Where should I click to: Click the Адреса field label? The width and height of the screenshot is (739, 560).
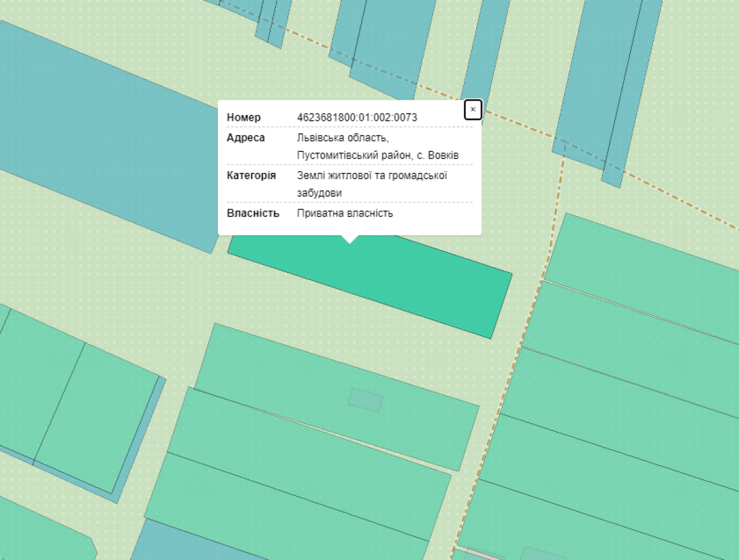pos(245,138)
